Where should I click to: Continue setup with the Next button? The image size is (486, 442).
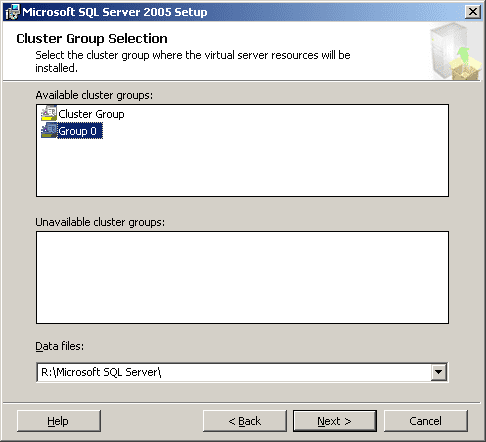pyautogui.click(x=335, y=421)
